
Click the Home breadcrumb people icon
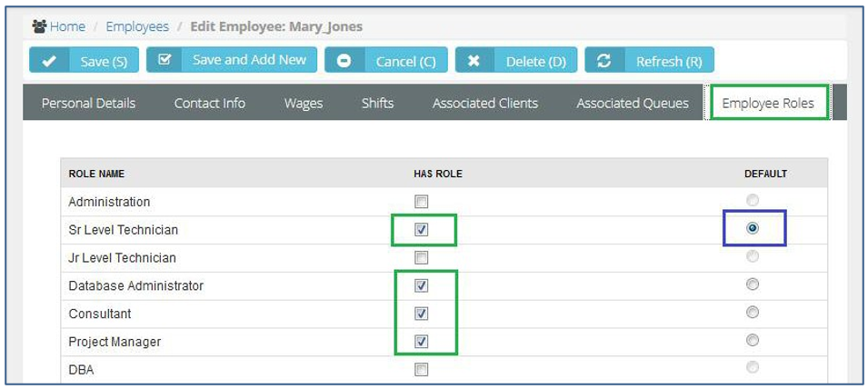coord(38,26)
